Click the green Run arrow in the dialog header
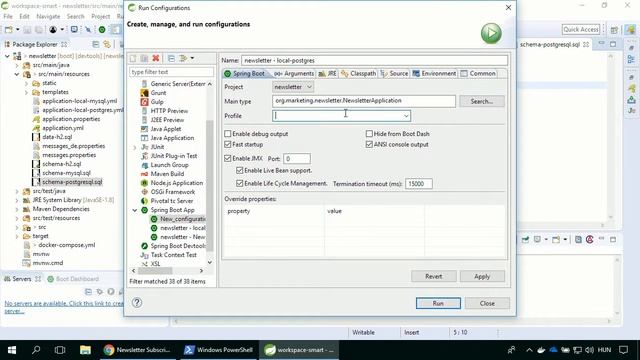The width and height of the screenshot is (640, 360). coord(491,33)
